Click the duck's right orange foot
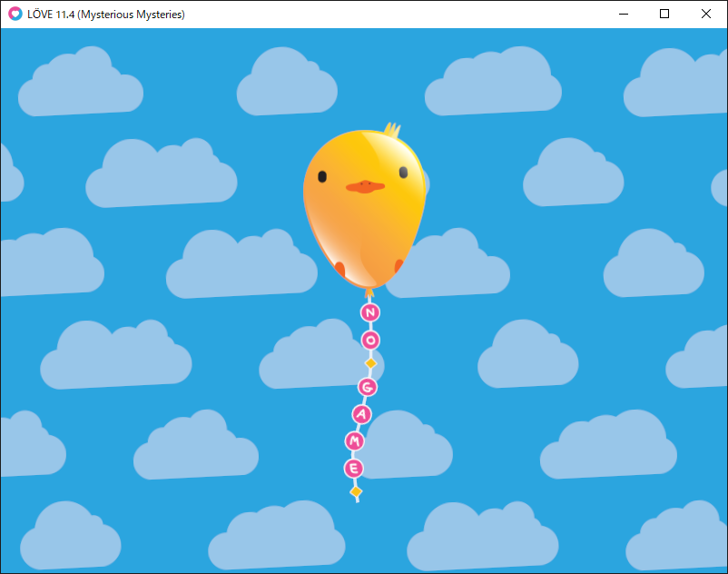This screenshot has height=574, width=728. tap(398, 266)
